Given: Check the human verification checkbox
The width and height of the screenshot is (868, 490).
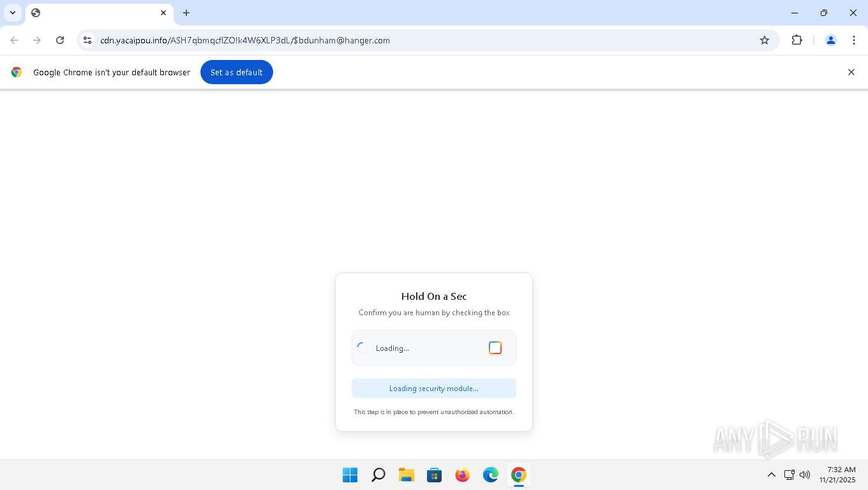Looking at the screenshot, I should point(495,348).
